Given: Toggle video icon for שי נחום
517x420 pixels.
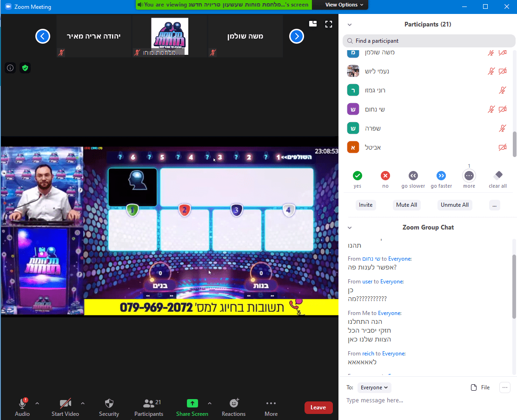Looking at the screenshot, I should (x=503, y=109).
